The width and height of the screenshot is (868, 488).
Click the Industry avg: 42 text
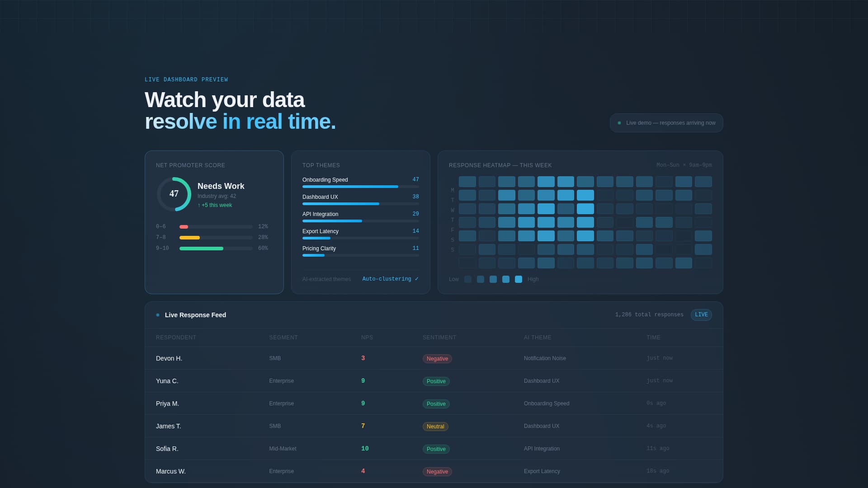pos(217,196)
